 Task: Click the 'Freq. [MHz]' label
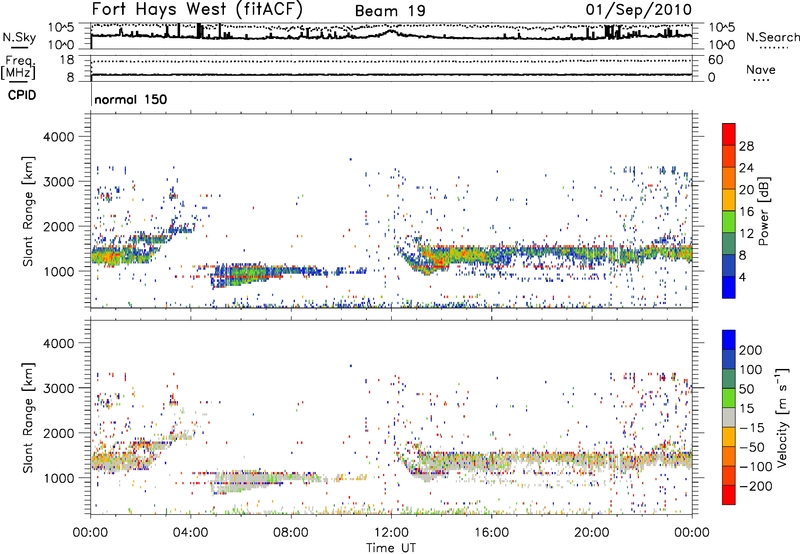coord(19,67)
